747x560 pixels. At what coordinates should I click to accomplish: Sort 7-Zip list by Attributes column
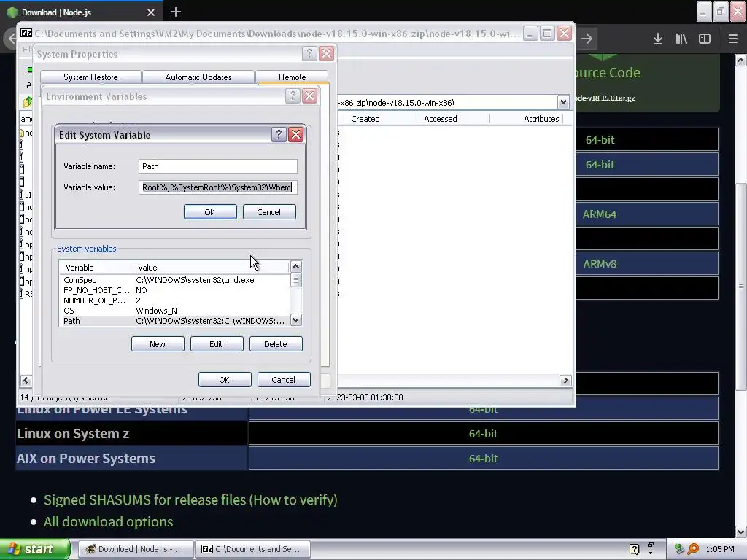527,119
